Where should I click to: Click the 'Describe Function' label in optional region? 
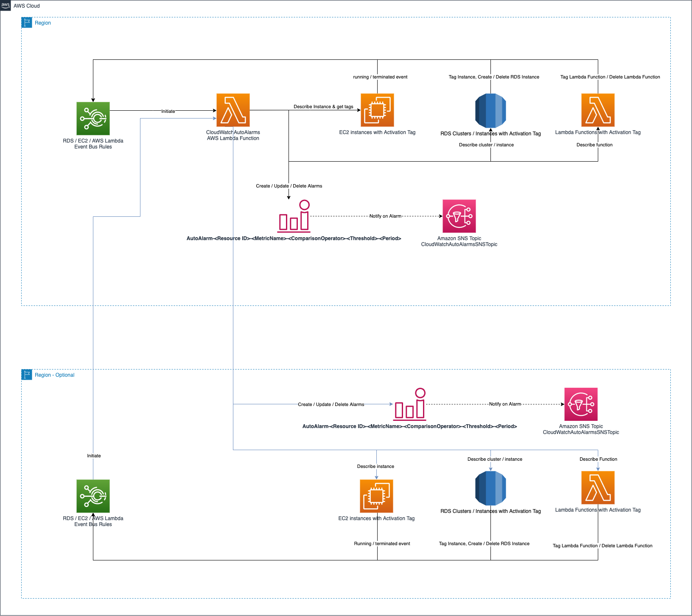(598, 459)
